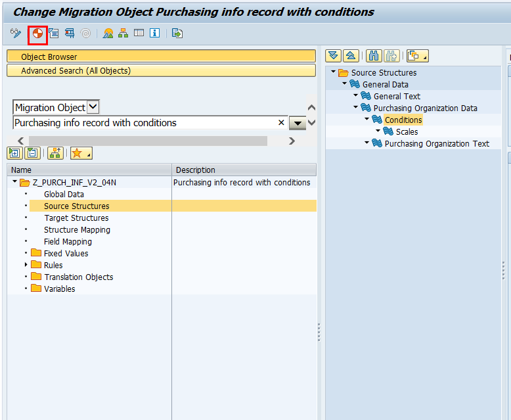Collapse the Purchasing Organization Data node
The height and width of the screenshot is (420, 511).
(x=355, y=107)
